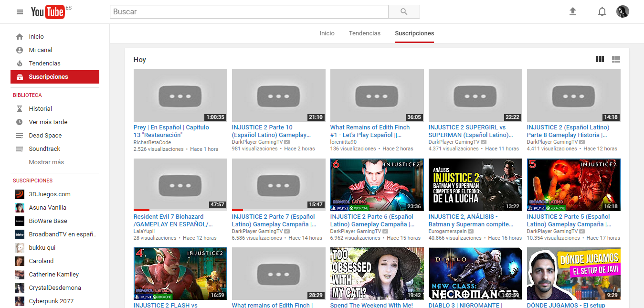This screenshot has height=308, width=644.
Task: Click '40.866 visualizaciones' text
Action: click(455, 238)
